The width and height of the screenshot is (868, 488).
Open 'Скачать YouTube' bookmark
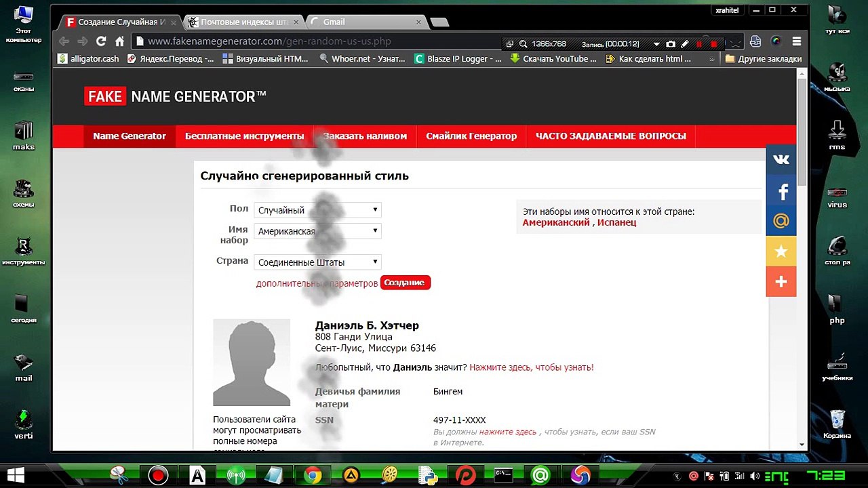[553, 59]
